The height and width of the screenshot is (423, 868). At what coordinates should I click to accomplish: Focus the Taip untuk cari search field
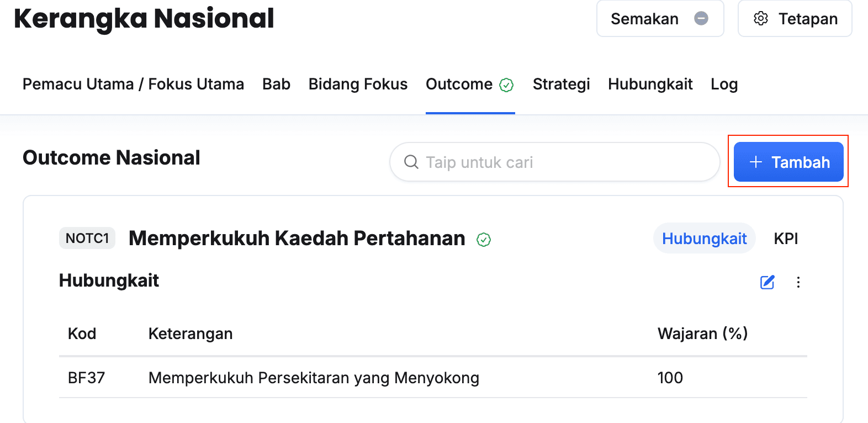coord(554,162)
